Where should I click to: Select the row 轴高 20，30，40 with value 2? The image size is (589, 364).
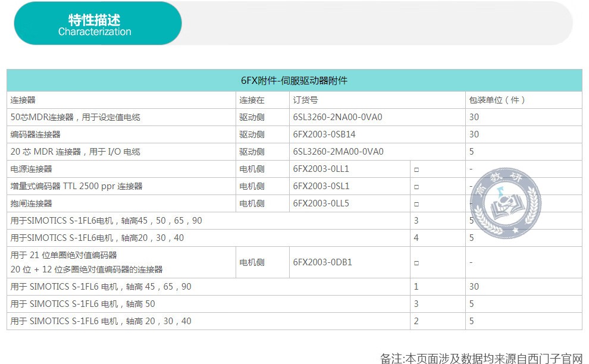tap(294, 322)
